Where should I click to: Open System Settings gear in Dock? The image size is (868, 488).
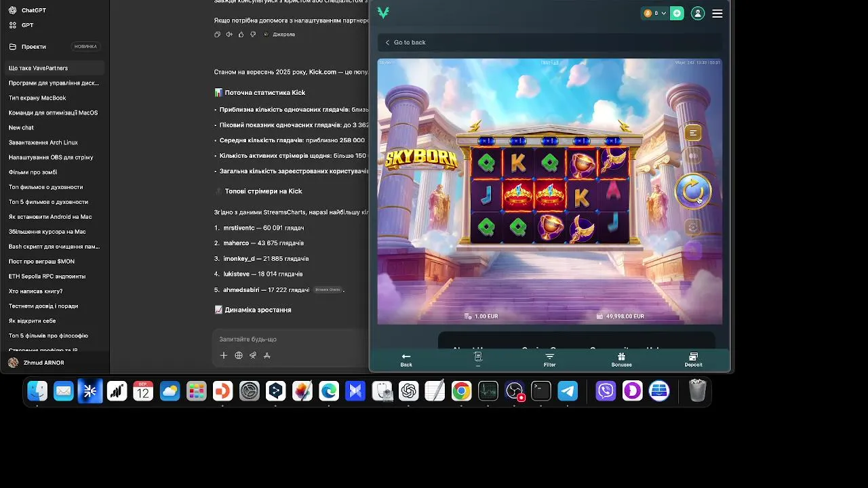click(250, 391)
